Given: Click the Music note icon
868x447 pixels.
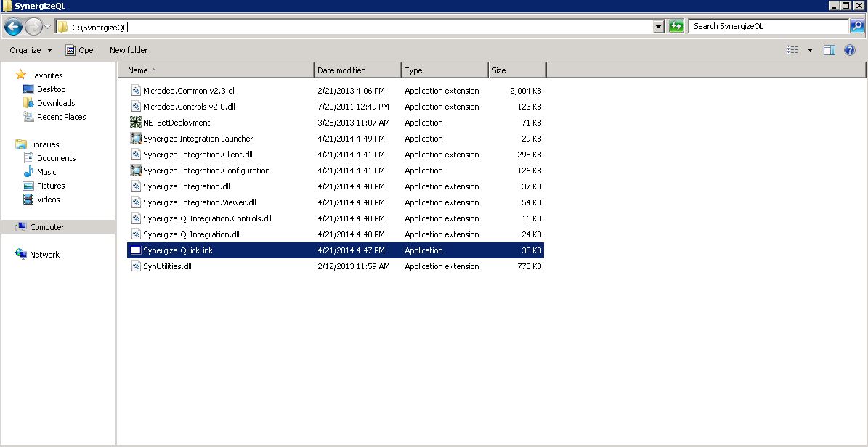Looking at the screenshot, I should point(28,172).
